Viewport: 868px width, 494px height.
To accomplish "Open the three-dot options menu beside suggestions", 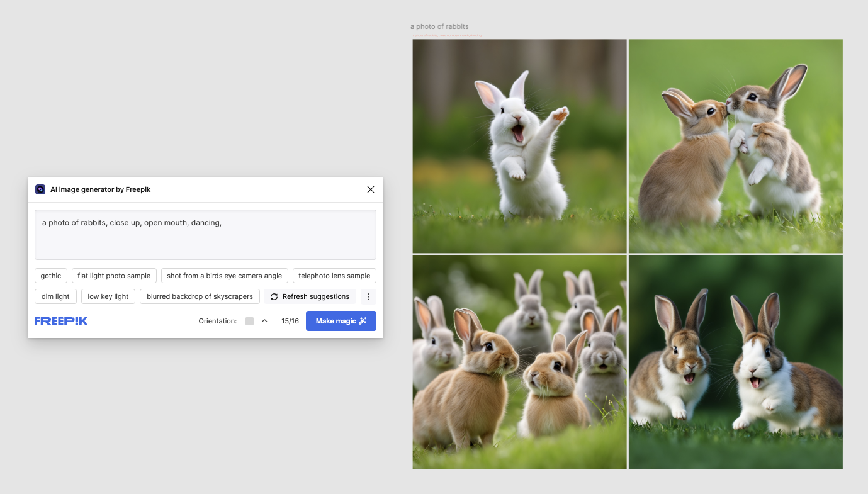I will point(368,296).
